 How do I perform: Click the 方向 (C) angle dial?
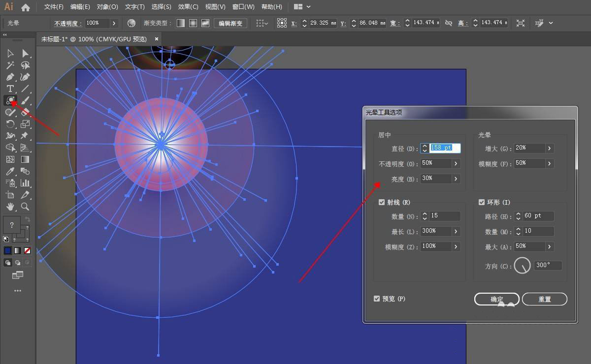click(x=523, y=265)
